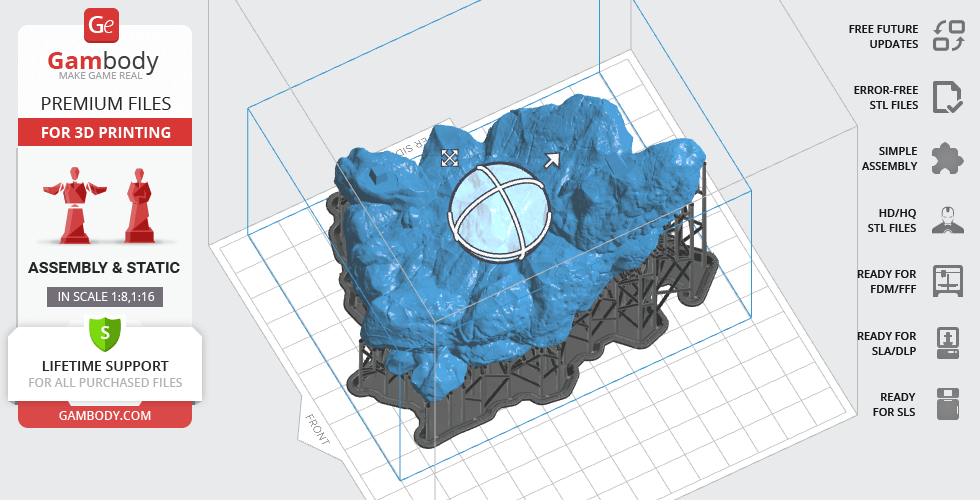Open the GAMBODY.COM link
This screenshot has height=500, width=980.
pos(104,414)
